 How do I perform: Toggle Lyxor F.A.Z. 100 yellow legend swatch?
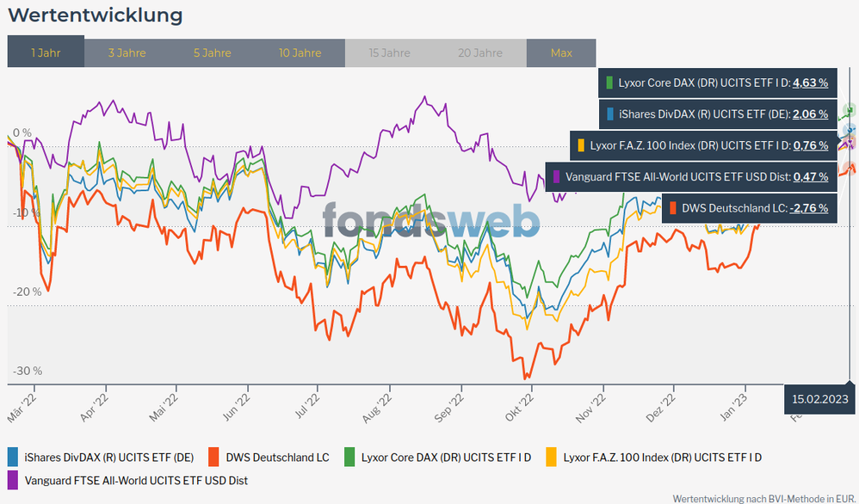[x=551, y=458]
